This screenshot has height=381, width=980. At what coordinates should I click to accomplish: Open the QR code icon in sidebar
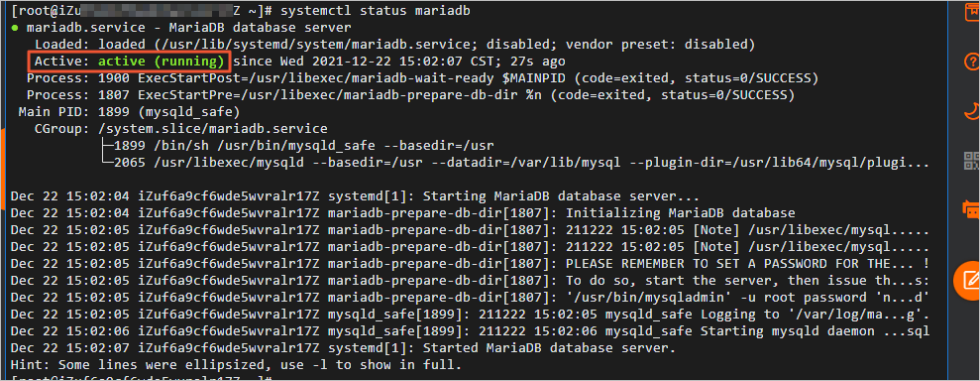coord(972,160)
